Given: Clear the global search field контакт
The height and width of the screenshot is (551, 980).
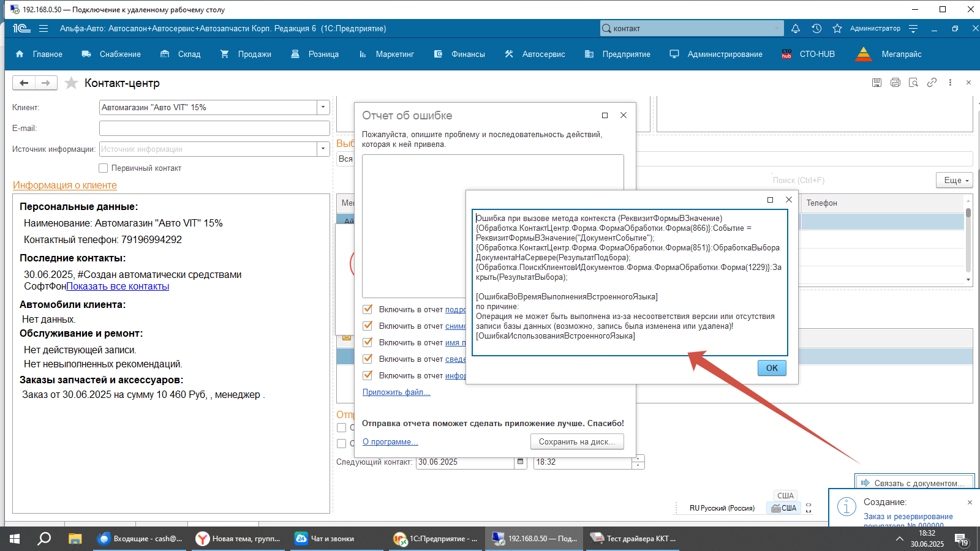Looking at the screenshot, I should point(777,28).
